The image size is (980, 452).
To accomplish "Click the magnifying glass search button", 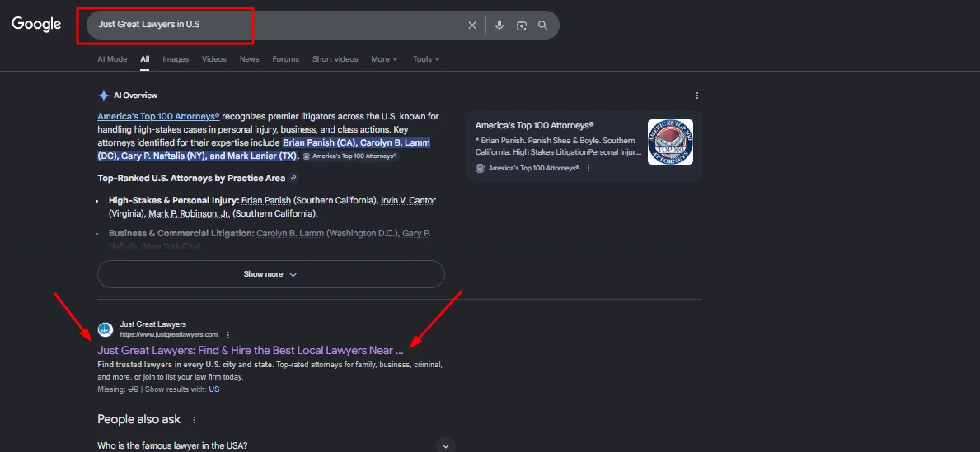I will point(543,26).
